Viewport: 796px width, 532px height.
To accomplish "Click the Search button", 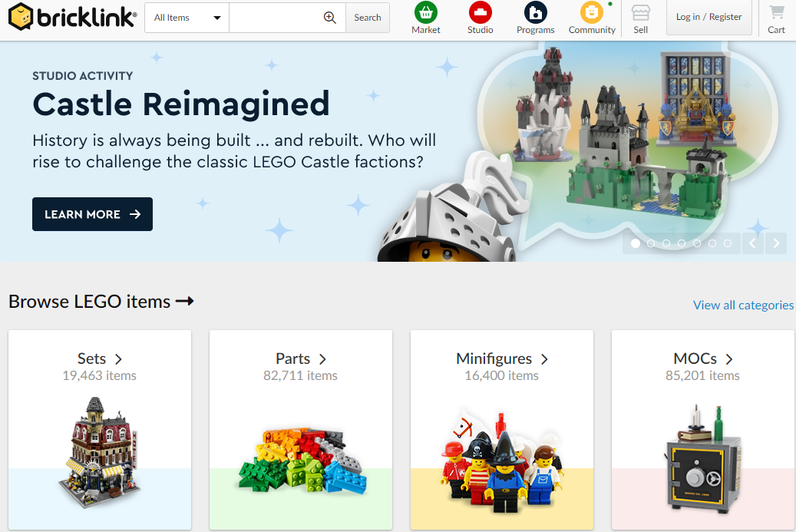I will click(368, 18).
